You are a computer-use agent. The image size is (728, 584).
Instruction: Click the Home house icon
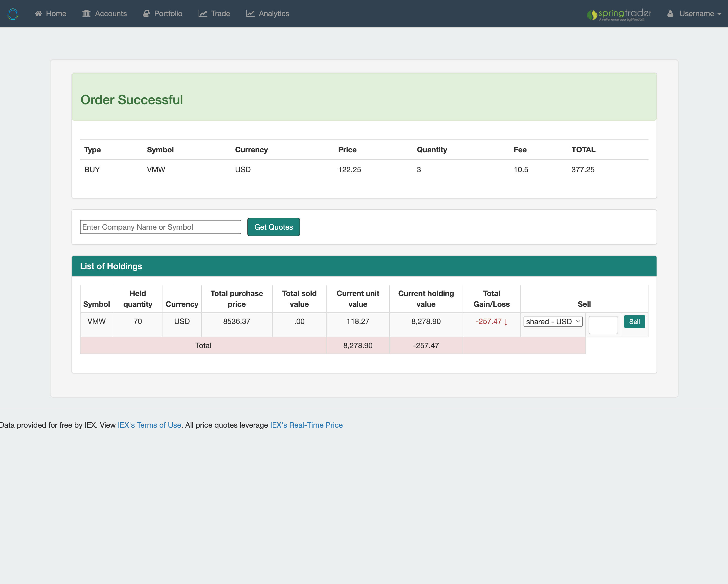click(38, 13)
